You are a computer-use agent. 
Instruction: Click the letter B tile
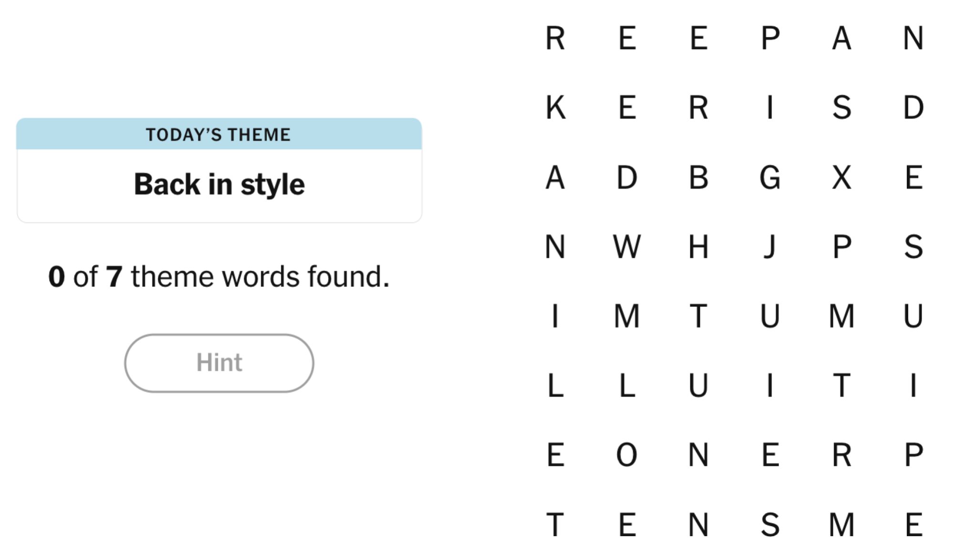point(698,177)
